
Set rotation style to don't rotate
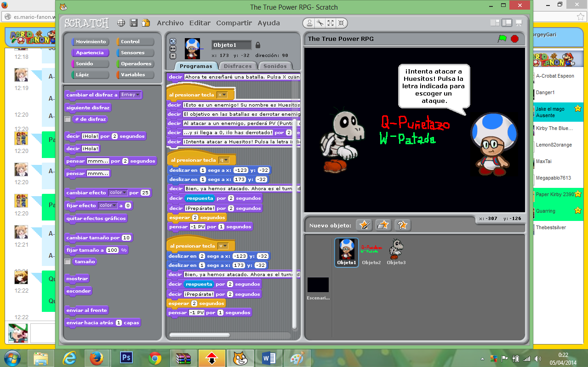173,56
